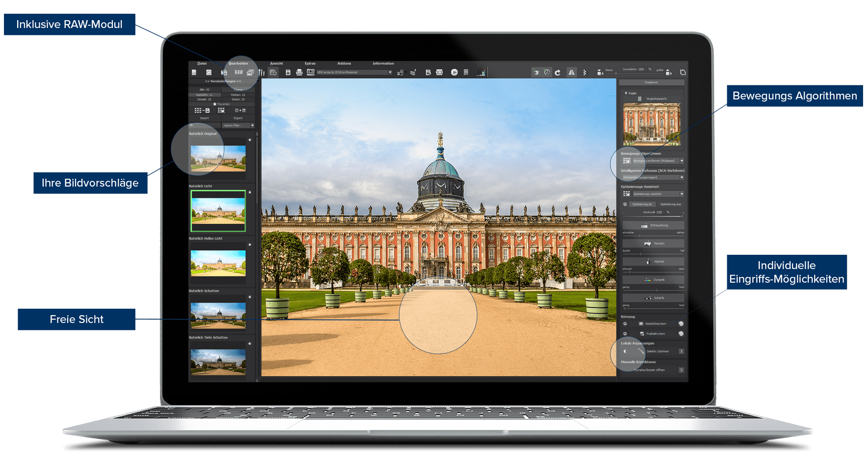Select the Natürlich Schatten preset thumbnail

tap(218, 315)
